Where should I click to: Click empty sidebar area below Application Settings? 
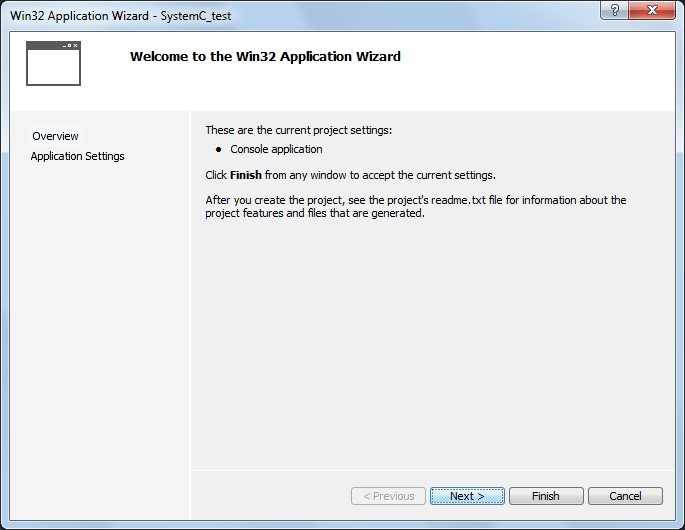pyautogui.click(x=100, y=330)
